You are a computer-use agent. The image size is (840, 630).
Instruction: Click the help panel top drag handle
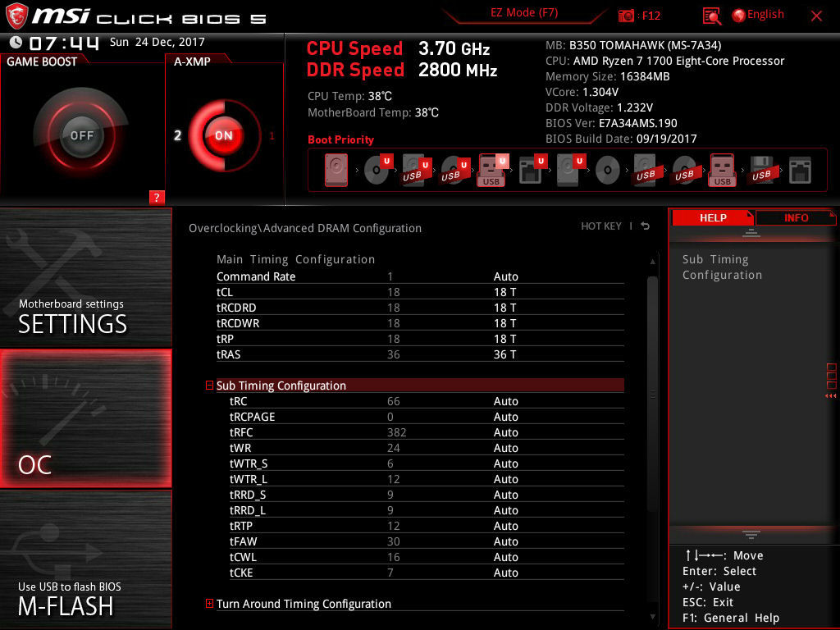pyautogui.click(x=751, y=232)
